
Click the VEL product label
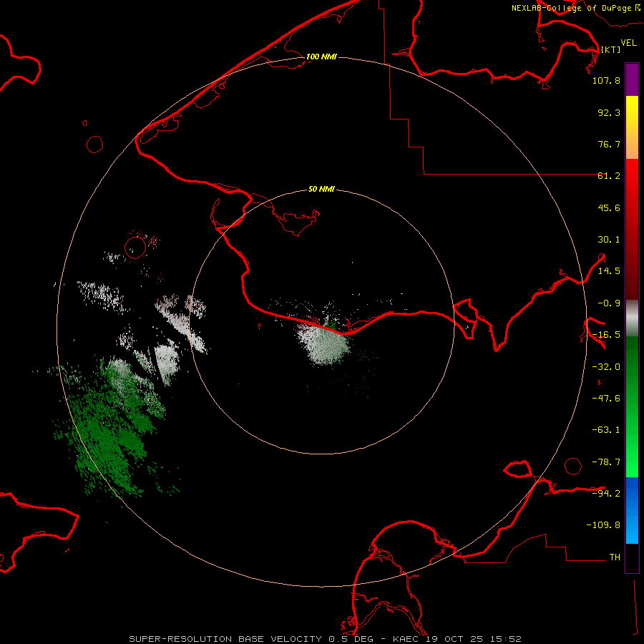point(628,43)
